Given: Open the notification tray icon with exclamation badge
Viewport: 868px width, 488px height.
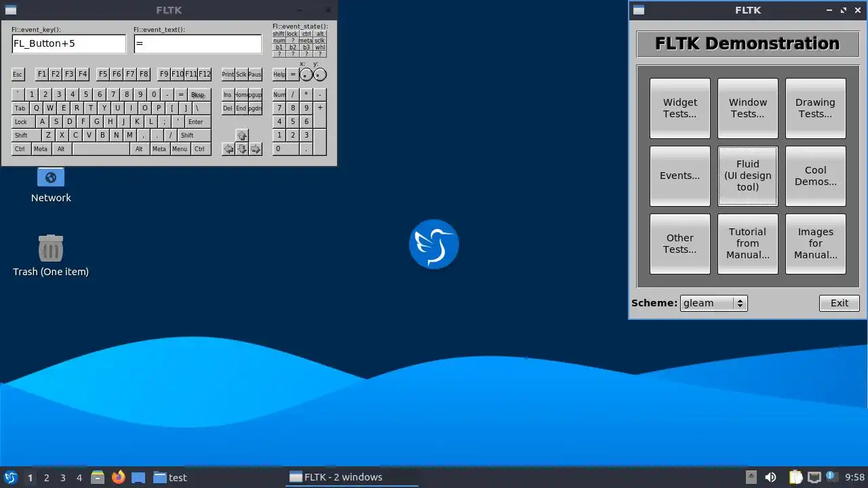Looking at the screenshot, I should (x=831, y=477).
